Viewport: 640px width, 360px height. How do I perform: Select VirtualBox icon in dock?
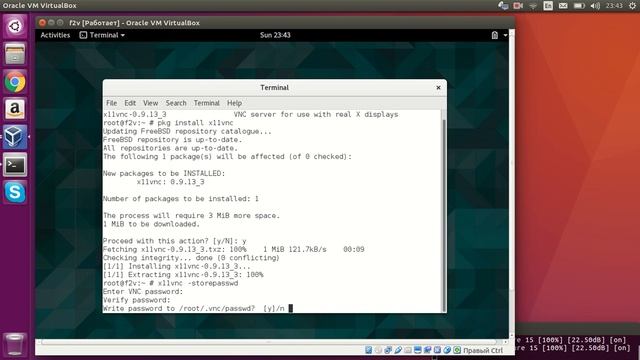click(15, 137)
